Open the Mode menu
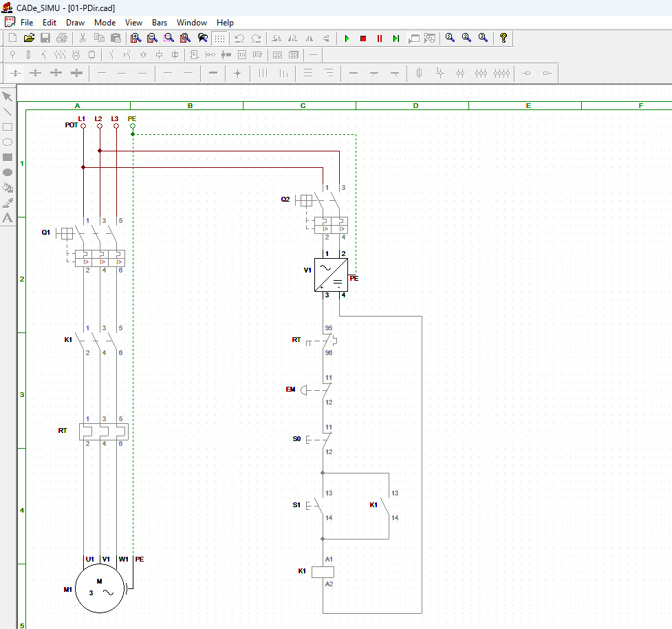The height and width of the screenshot is (629, 672). 105,23
